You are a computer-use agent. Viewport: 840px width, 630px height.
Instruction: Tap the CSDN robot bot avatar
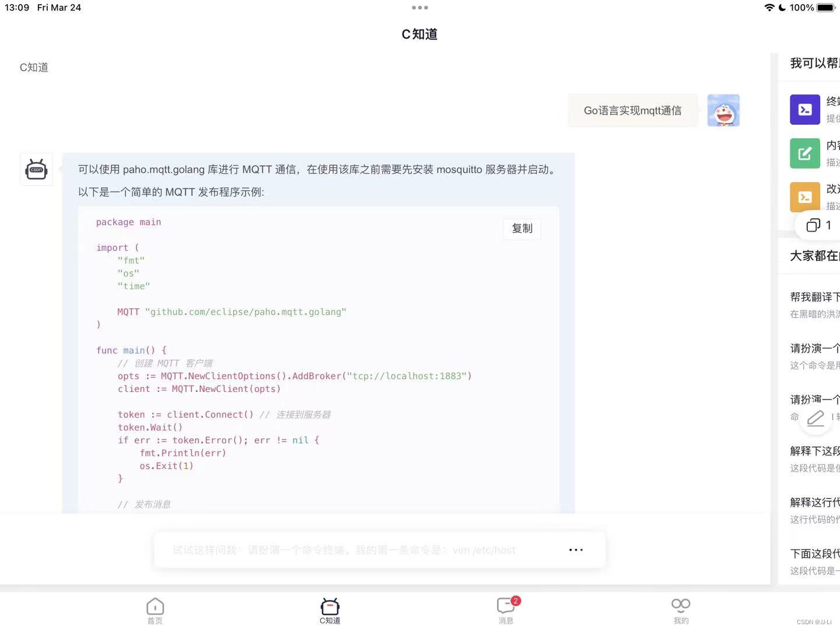point(36,169)
